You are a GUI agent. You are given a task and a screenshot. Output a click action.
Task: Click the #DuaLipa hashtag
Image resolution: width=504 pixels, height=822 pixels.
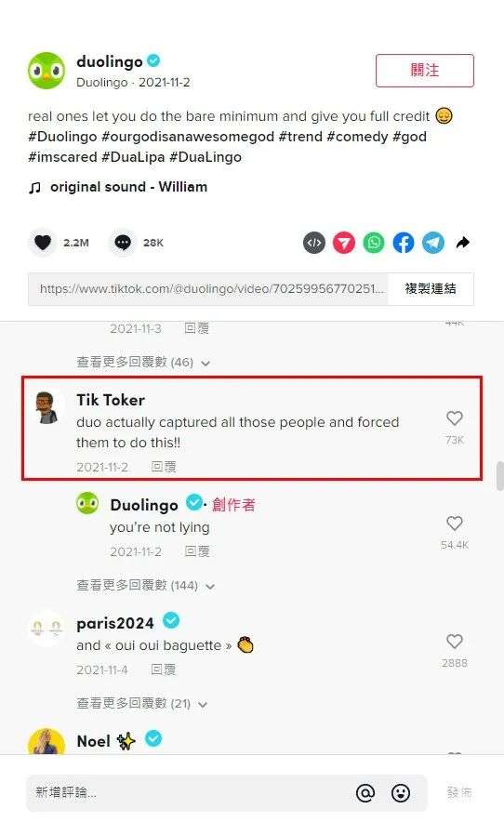[133, 157]
